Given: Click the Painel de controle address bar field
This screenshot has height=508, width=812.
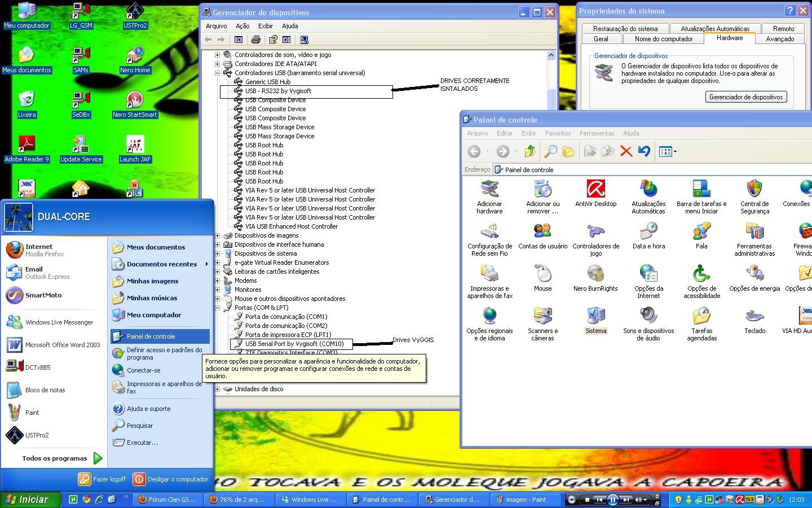Looking at the screenshot, I should (652, 169).
